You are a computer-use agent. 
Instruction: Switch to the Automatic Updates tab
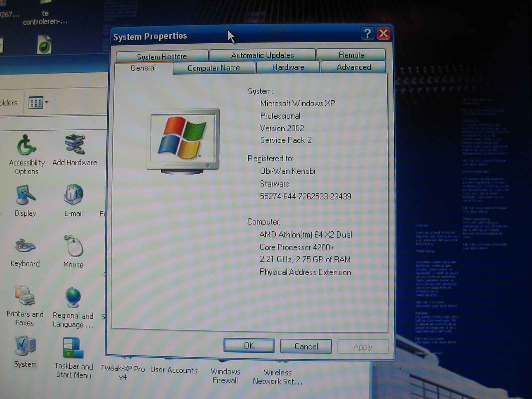pos(262,55)
